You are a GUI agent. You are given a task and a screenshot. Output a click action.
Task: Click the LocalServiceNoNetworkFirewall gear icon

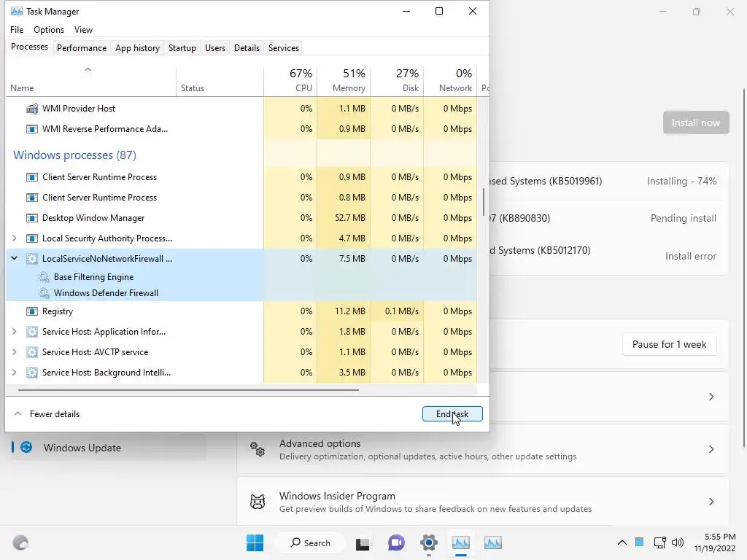[x=32, y=259]
